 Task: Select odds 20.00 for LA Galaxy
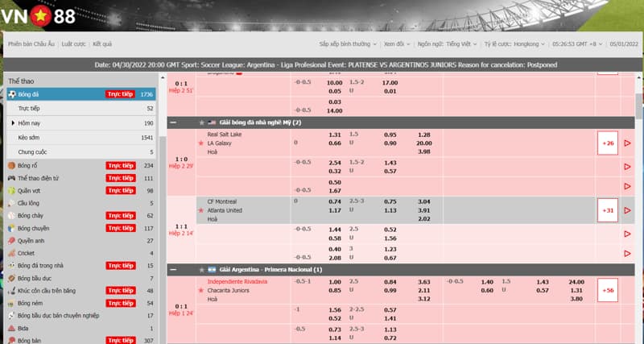[x=424, y=143]
